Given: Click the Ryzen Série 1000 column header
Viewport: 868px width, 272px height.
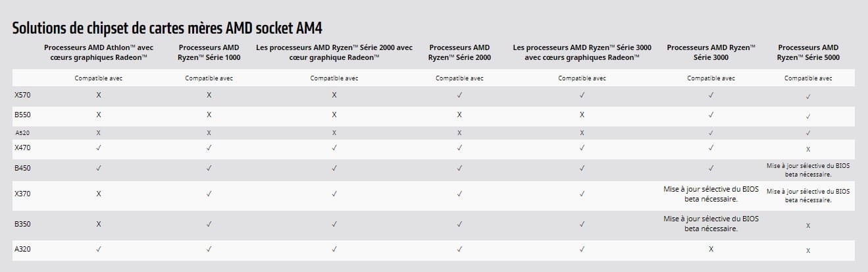Looking at the screenshot, I should coord(209,53).
